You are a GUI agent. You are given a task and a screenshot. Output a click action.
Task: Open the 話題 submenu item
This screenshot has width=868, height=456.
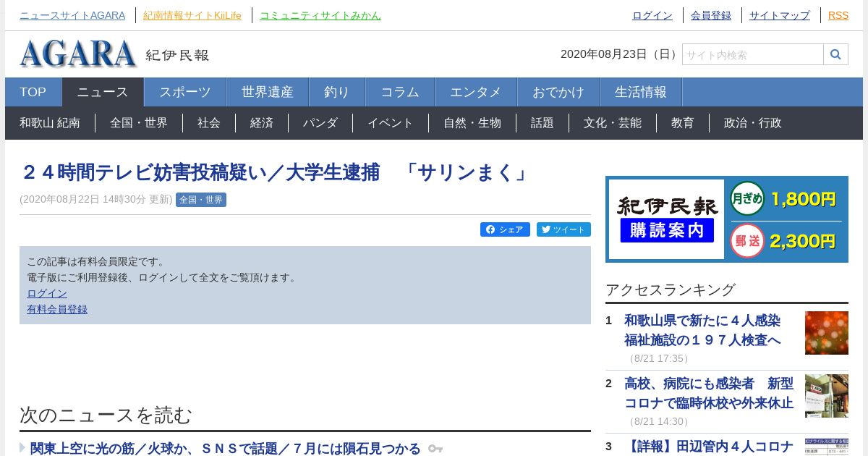point(542,123)
